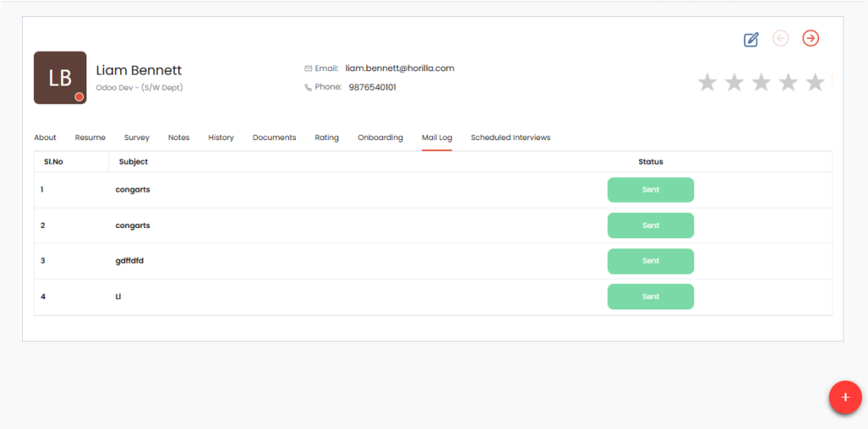The width and height of the screenshot is (868, 429).
Task: Switch to the Resume tab
Action: click(90, 137)
